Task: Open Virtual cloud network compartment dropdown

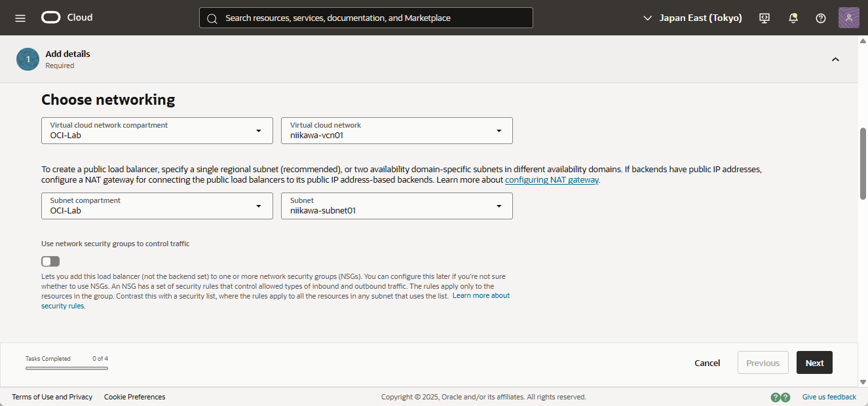Action: tap(157, 130)
